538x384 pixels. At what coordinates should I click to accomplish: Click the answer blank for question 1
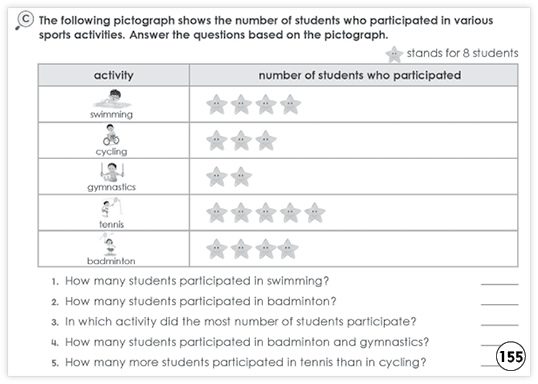click(x=500, y=281)
